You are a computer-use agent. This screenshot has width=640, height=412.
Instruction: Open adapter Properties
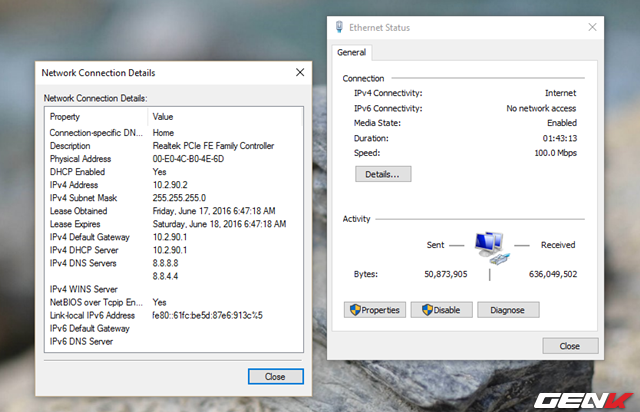tap(373, 310)
